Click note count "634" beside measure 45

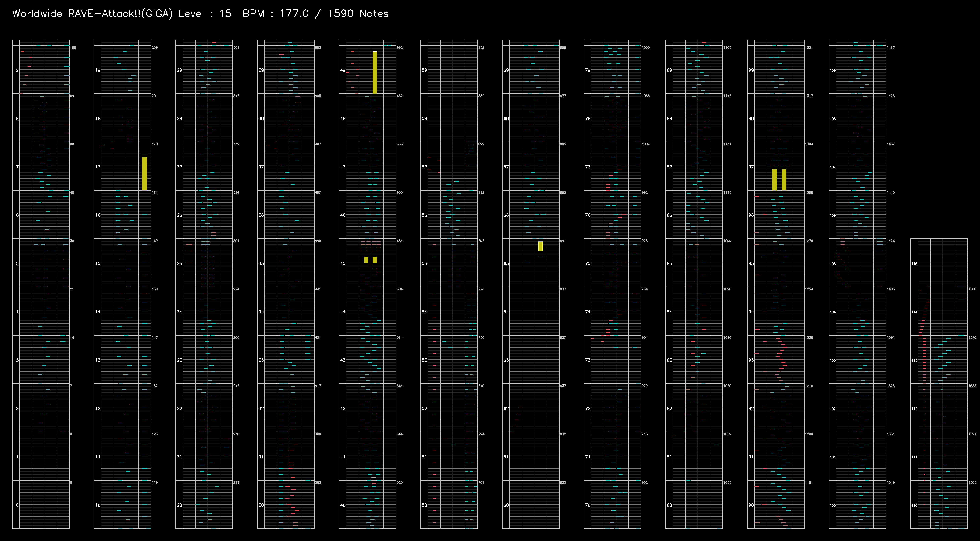click(x=400, y=241)
